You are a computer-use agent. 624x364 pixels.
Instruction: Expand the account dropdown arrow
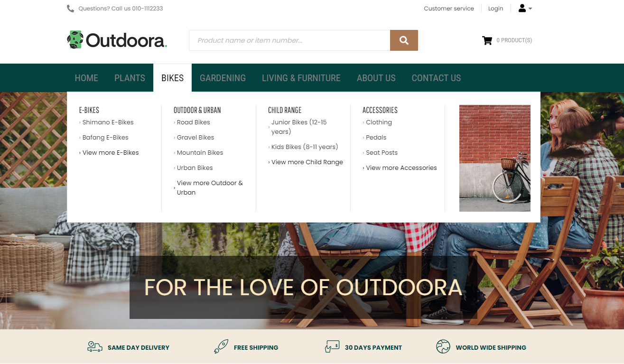click(530, 9)
